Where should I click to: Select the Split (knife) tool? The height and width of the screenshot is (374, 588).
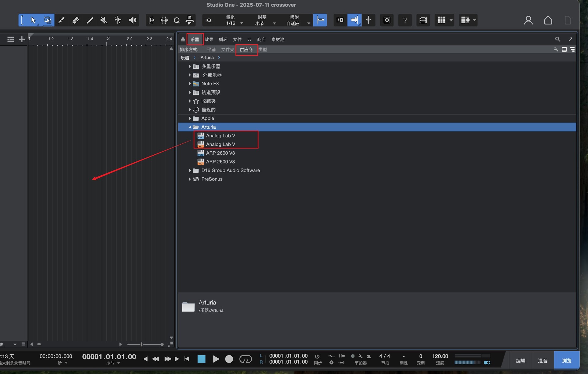[x=61, y=20]
